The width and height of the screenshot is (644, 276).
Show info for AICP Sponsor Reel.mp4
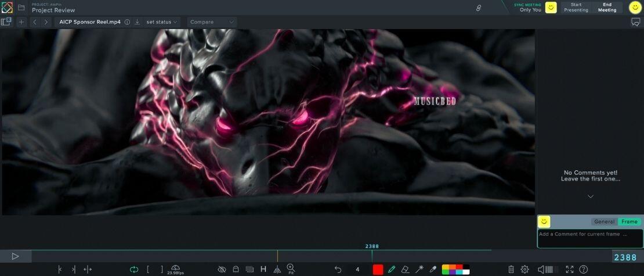click(127, 22)
